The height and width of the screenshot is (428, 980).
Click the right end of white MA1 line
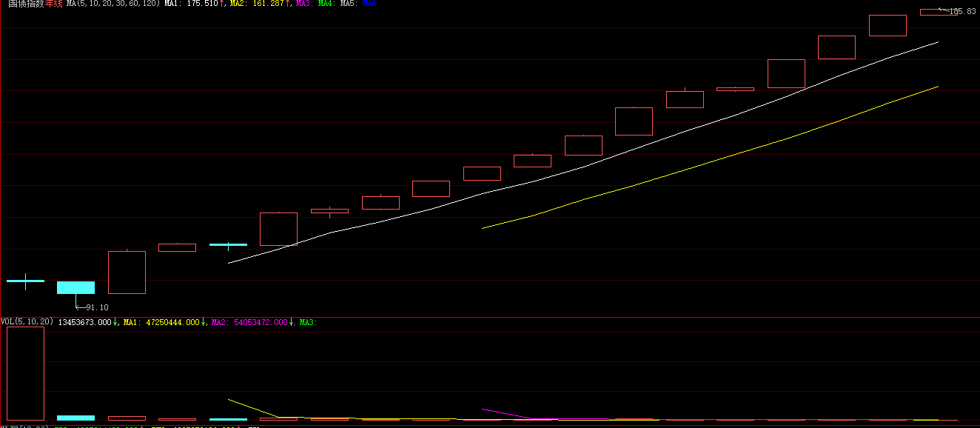(x=937, y=43)
